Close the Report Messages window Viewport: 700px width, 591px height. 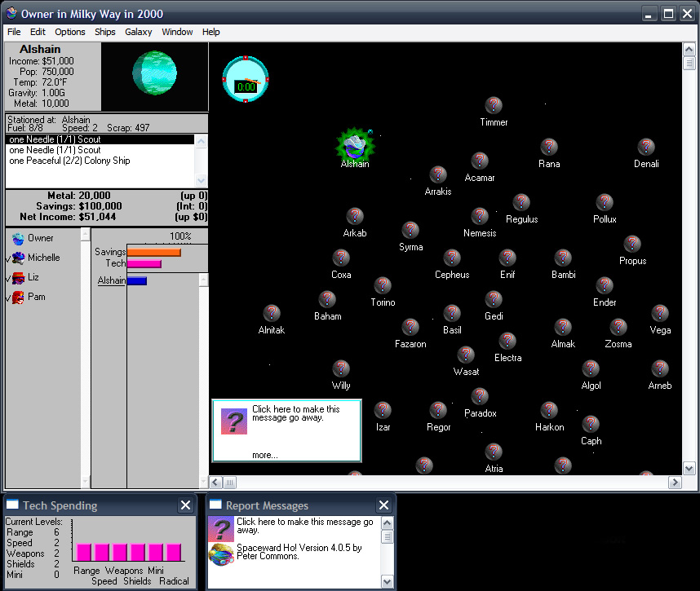pos(383,505)
